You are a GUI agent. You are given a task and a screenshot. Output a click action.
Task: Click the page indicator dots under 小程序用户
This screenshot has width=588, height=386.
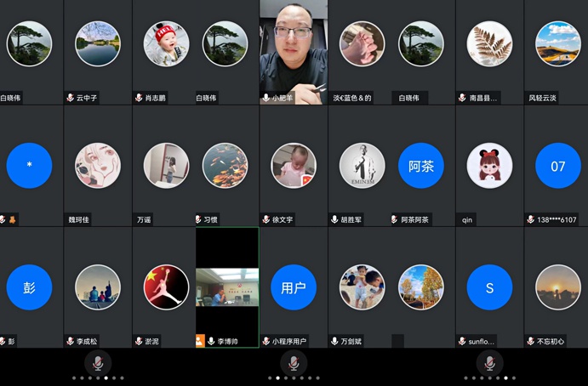click(x=294, y=377)
